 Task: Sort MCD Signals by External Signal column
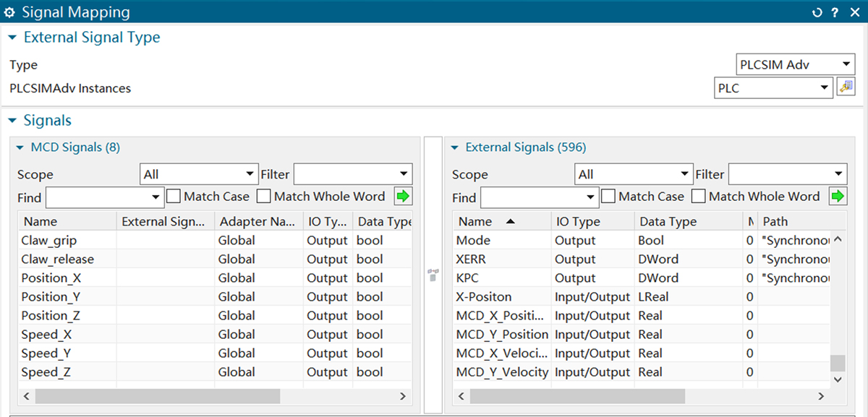click(166, 221)
